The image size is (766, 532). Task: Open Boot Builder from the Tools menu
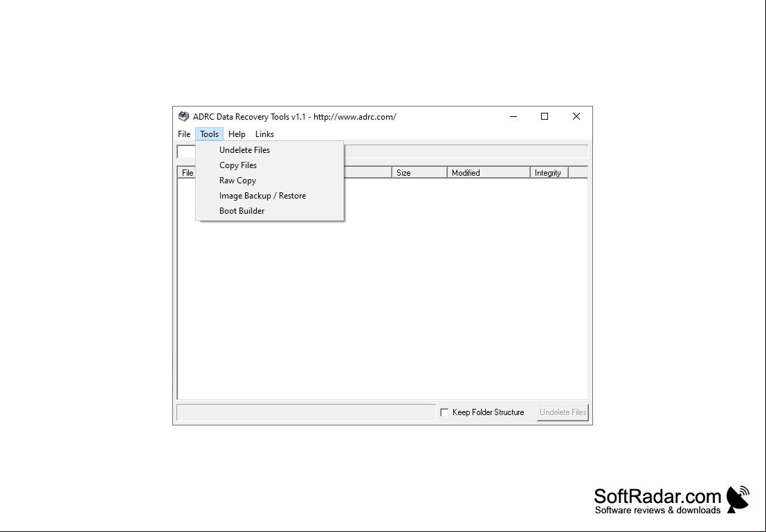(270, 210)
